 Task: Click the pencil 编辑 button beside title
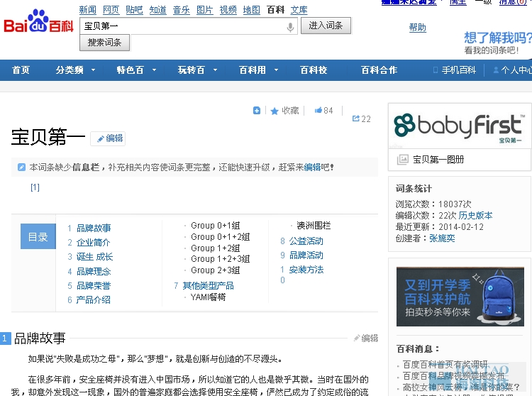(108, 138)
